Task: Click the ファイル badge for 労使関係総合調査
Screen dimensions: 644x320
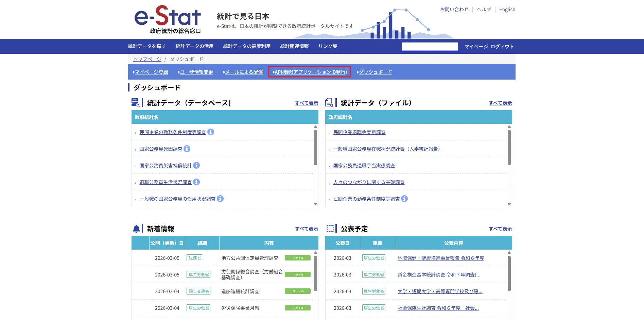Action: [x=298, y=274]
